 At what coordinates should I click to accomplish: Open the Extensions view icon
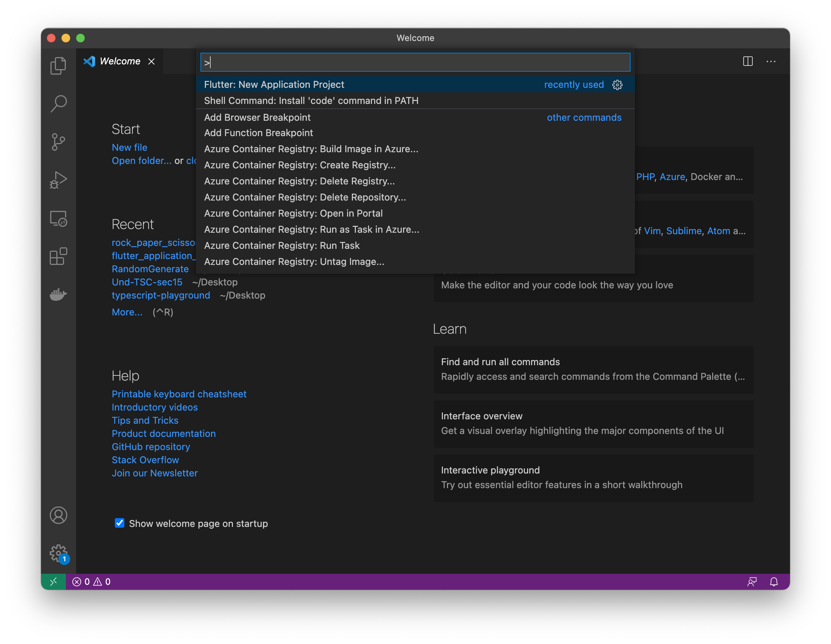click(x=58, y=257)
